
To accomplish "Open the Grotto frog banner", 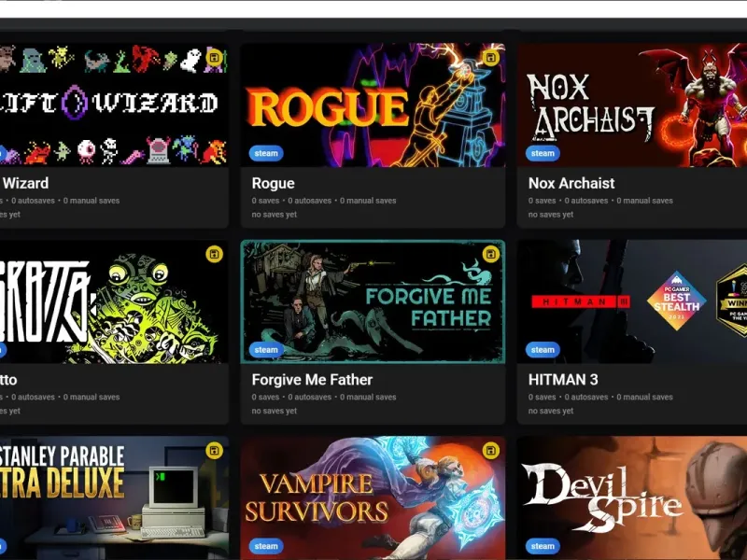I will point(114,301).
